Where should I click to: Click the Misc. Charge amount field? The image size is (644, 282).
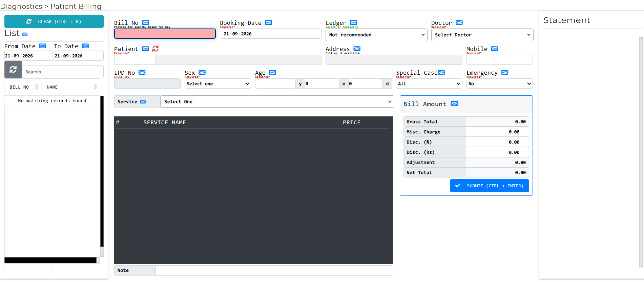pyautogui.click(x=497, y=132)
